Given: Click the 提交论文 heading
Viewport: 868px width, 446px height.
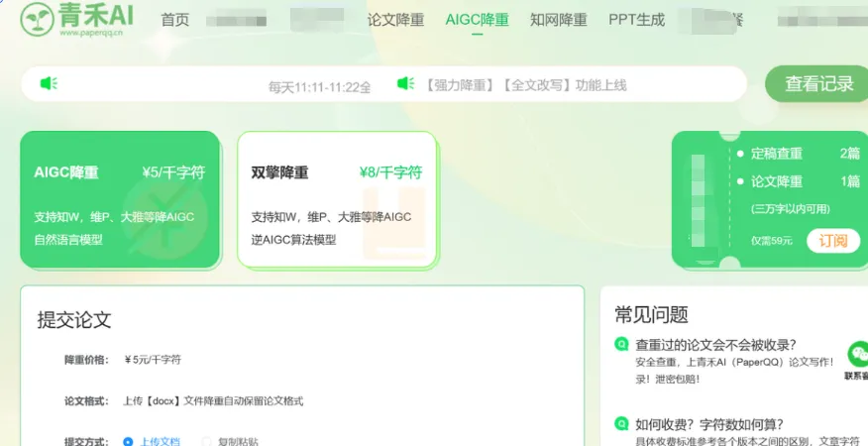Looking at the screenshot, I should pos(74,320).
